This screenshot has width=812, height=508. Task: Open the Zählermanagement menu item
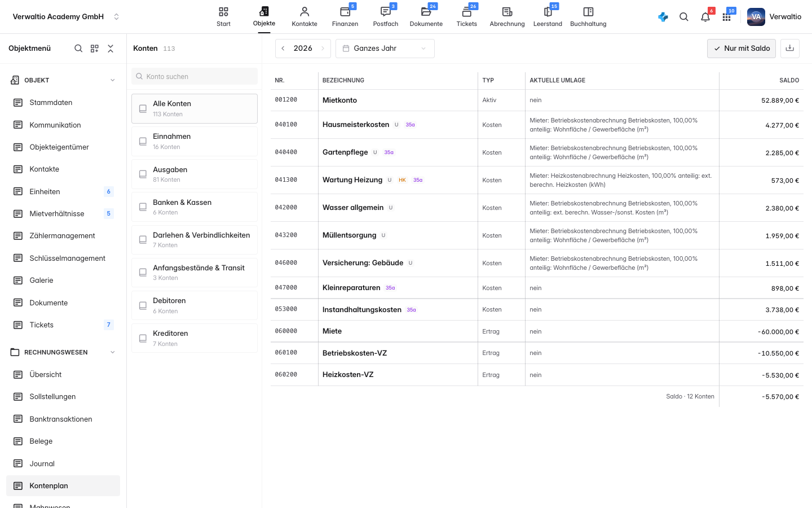[x=63, y=236]
